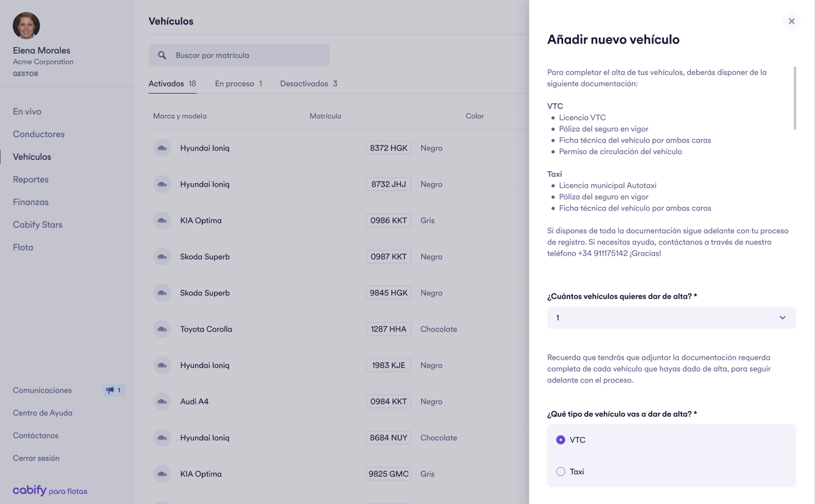Screen dimensions: 815x504
Task: Click the search magnifier icon
Action: pos(162,55)
